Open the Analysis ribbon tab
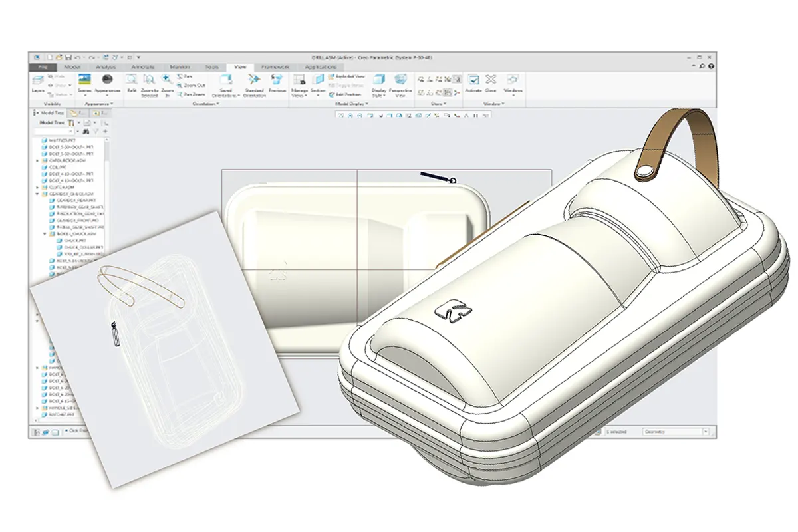 click(x=106, y=67)
